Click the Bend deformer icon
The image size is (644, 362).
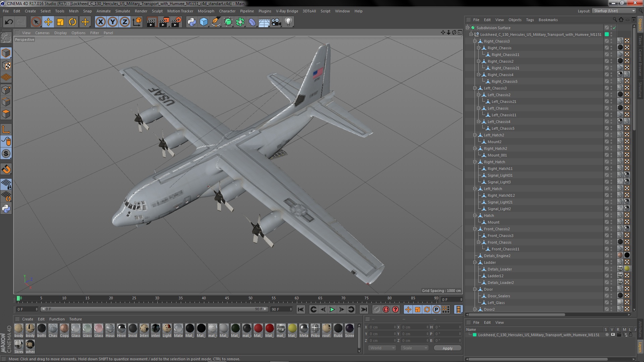[252, 22]
